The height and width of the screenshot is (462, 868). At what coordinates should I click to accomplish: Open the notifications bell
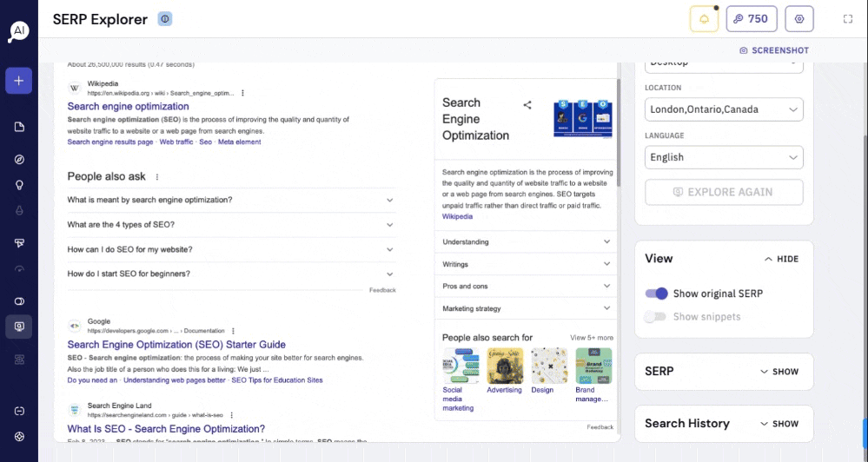[704, 19]
